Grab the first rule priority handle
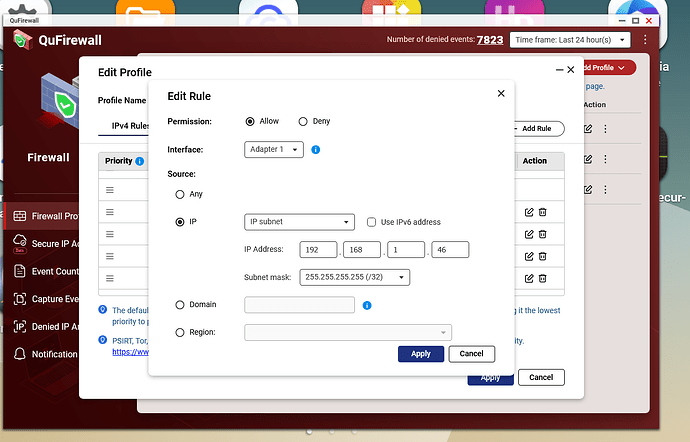690x442 pixels. click(110, 190)
